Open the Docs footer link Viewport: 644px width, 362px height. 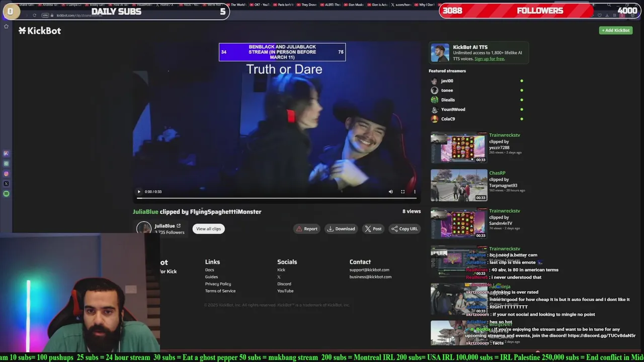[209, 270]
